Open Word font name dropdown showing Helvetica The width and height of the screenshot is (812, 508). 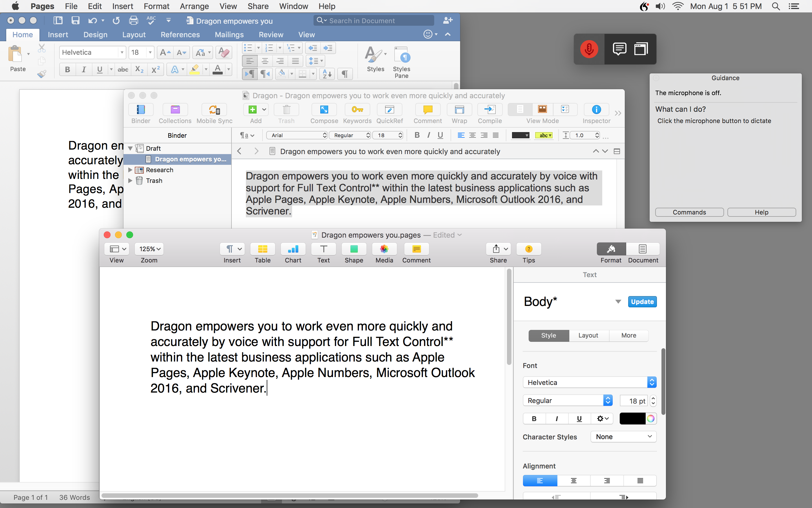(x=122, y=52)
